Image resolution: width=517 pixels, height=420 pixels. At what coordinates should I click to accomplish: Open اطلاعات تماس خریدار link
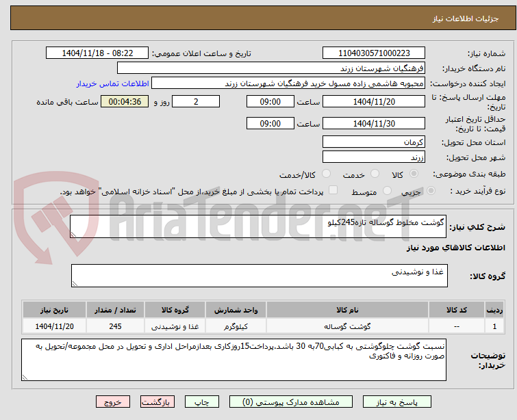113,83
